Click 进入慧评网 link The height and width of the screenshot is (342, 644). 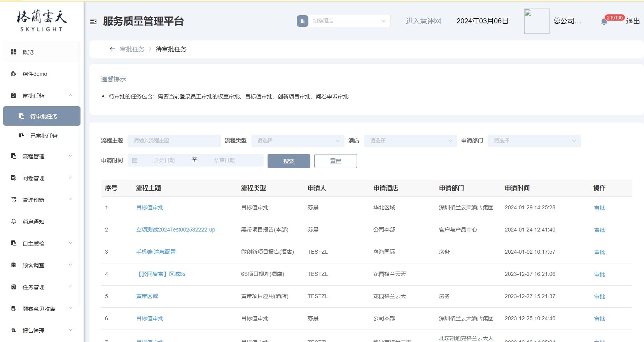pyautogui.click(x=423, y=21)
